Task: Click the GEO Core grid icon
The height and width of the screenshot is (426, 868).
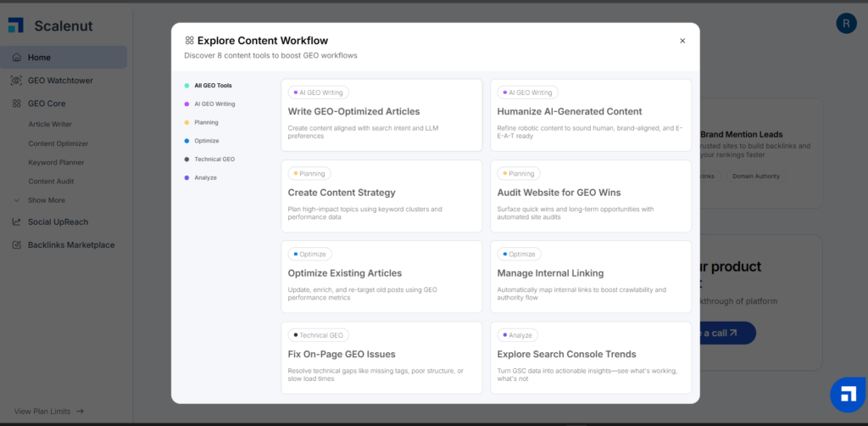Action: 17,104
